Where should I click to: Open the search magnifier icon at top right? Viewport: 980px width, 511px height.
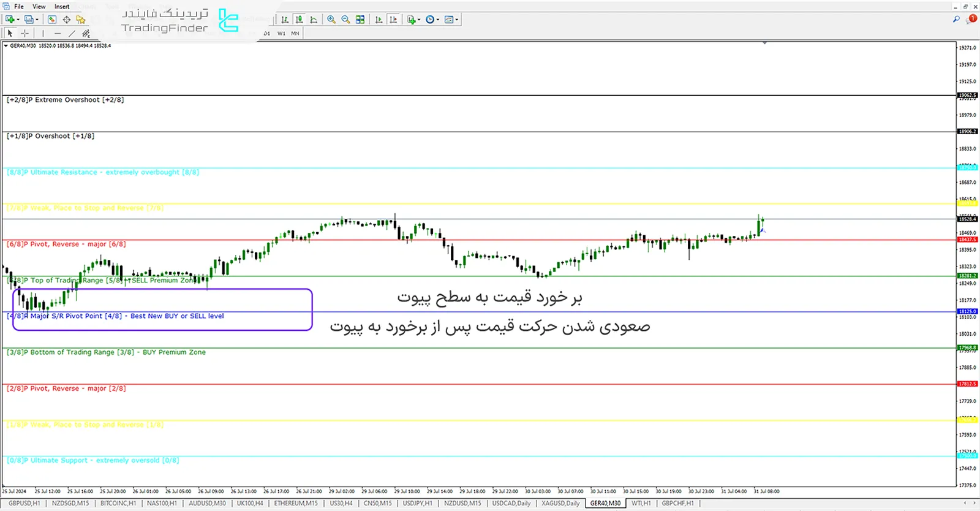pyautogui.click(x=956, y=20)
